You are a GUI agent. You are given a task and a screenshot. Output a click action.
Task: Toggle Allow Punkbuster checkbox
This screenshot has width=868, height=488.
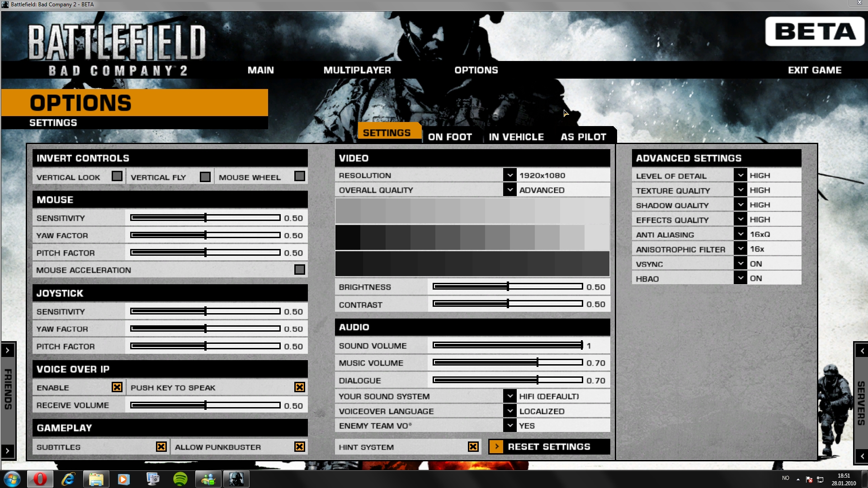coord(299,447)
